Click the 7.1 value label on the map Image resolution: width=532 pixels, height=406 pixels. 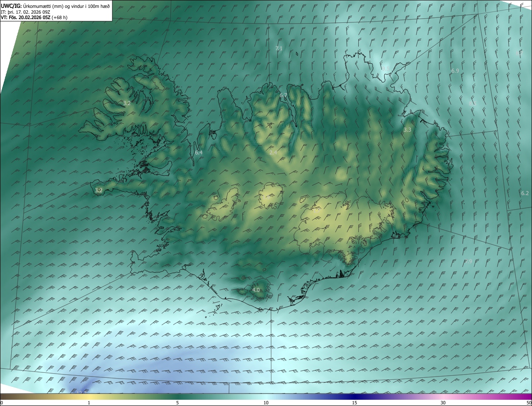[279, 49]
